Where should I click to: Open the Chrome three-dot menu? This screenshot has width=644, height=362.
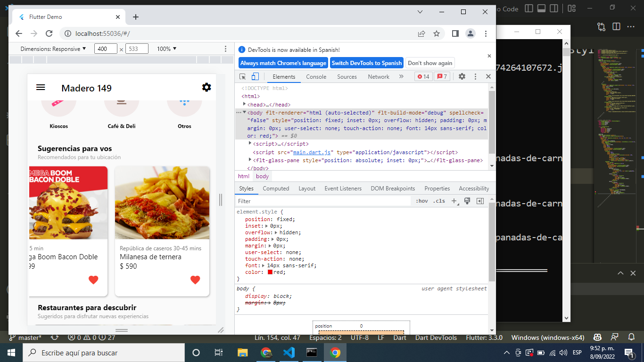click(486, 33)
